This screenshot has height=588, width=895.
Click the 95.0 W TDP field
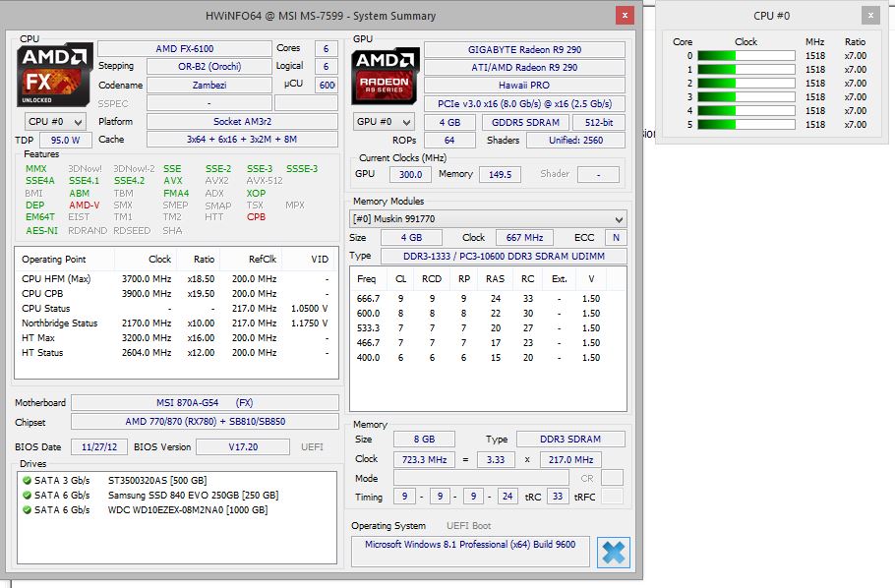coord(65,140)
